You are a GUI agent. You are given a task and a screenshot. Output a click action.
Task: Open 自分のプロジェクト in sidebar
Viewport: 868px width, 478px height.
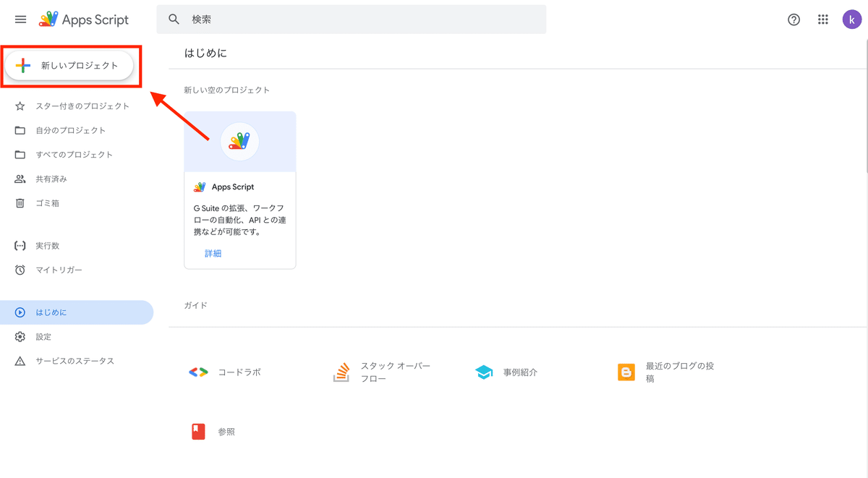[71, 131]
